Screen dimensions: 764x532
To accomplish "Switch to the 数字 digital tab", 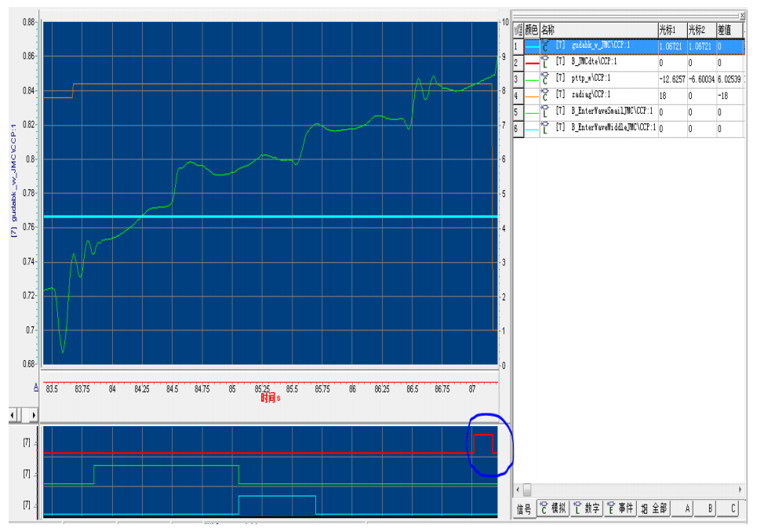I will tap(587, 508).
